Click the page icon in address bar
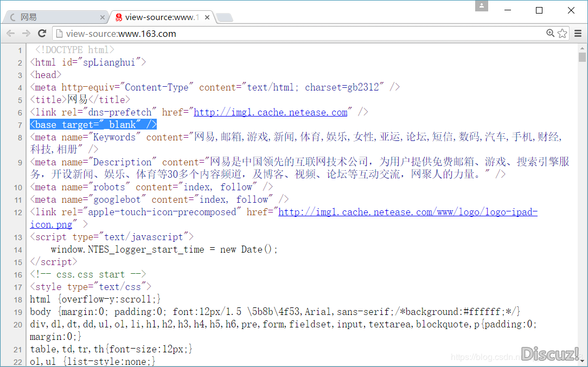The width and height of the screenshot is (588, 367). [x=59, y=34]
